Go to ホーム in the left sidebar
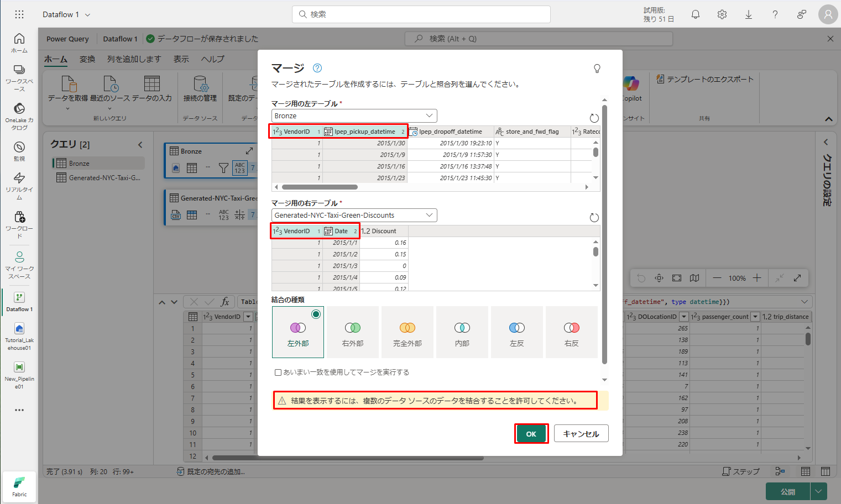The image size is (841, 504). tap(19, 43)
